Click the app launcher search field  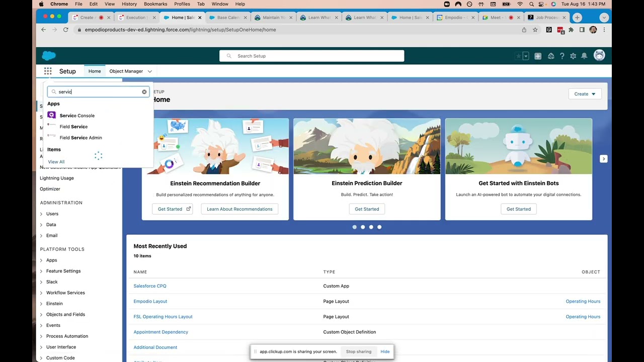click(98, 92)
